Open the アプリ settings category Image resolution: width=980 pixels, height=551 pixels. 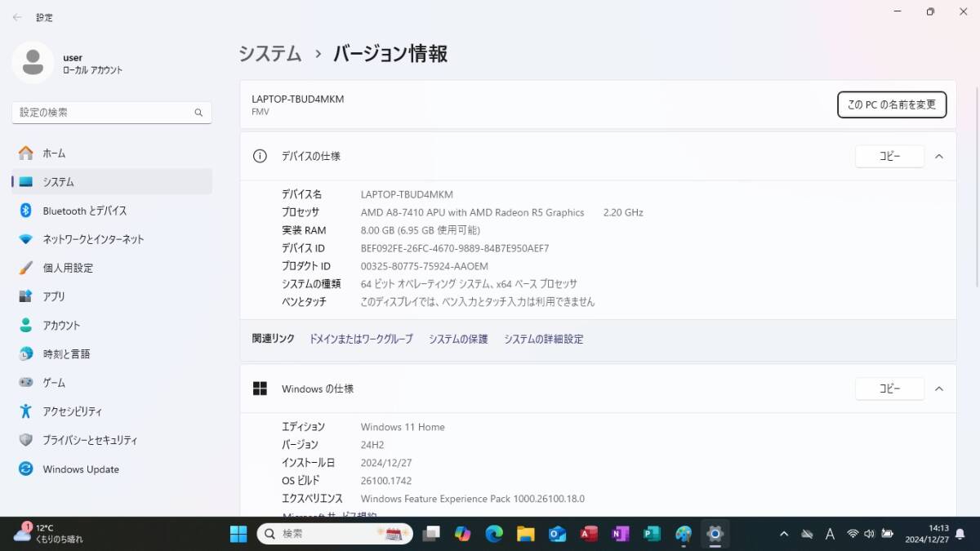pos(112,296)
